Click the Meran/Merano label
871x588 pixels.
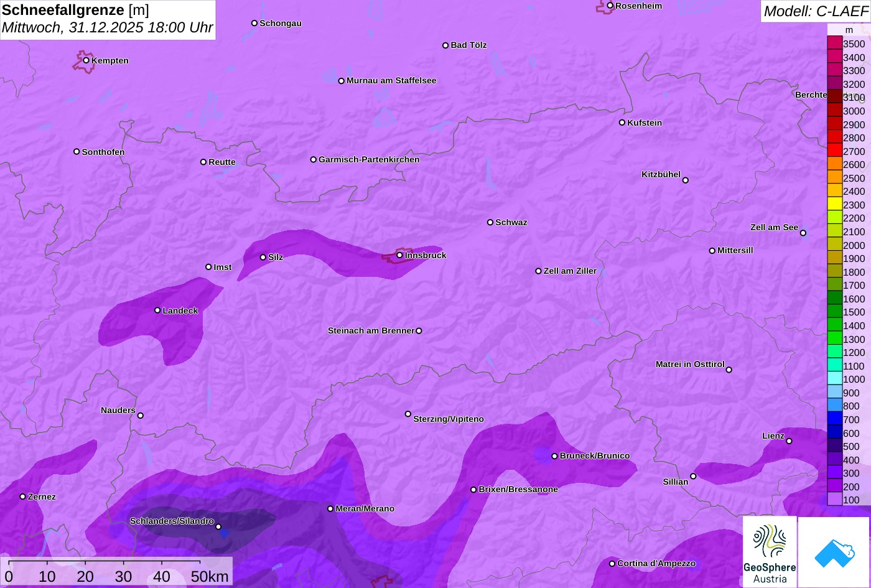pos(365,508)
